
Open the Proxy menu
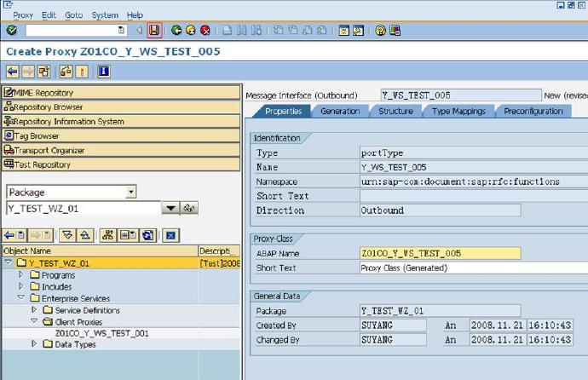point(23,15)
